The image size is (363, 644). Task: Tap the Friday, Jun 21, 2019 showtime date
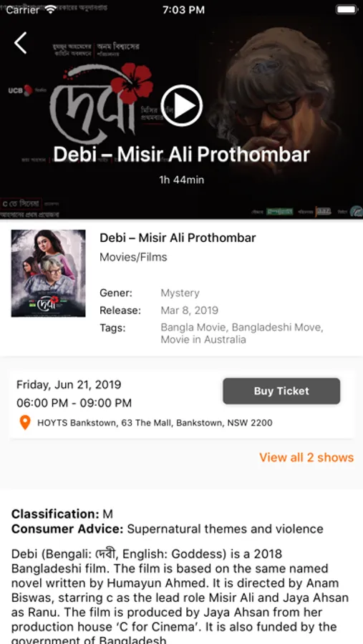click(69, 385)
